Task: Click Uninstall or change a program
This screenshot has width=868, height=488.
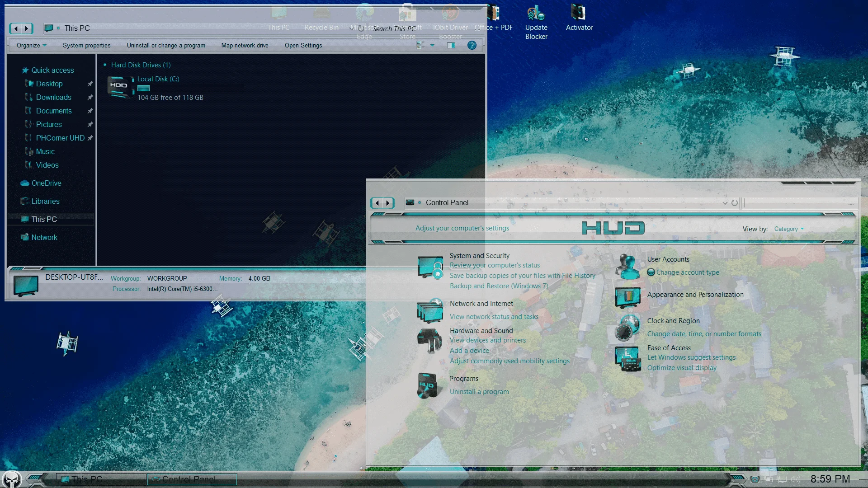Action: (x=166, y=46)
